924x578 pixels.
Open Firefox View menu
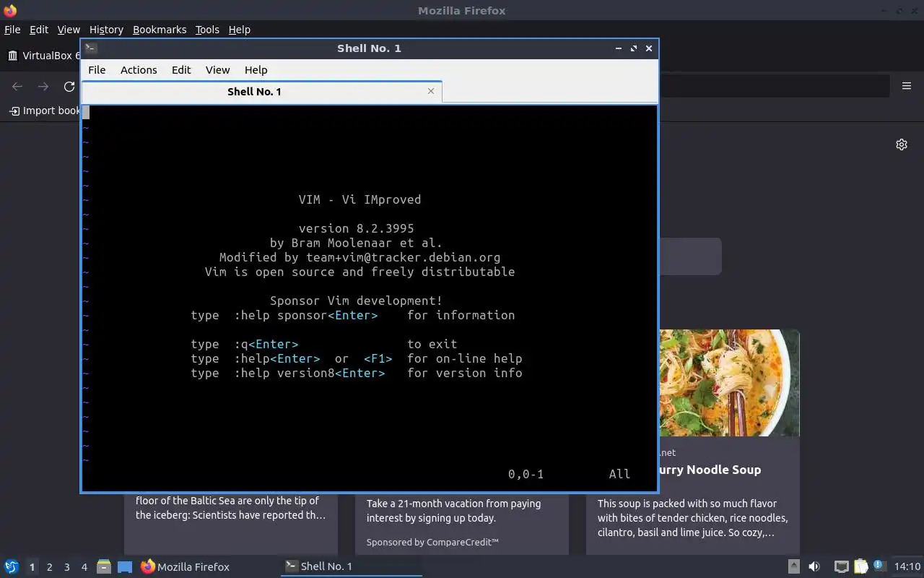[69, 30]
